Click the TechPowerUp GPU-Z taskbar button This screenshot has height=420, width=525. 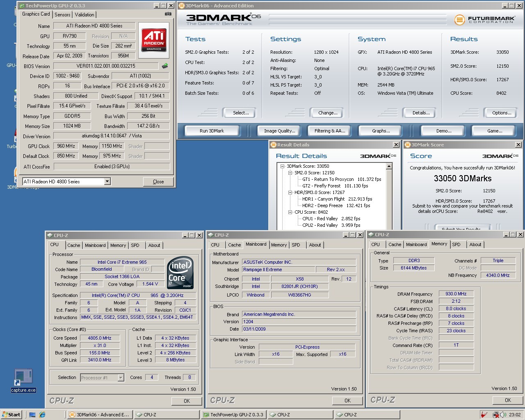tap(234, 415)
